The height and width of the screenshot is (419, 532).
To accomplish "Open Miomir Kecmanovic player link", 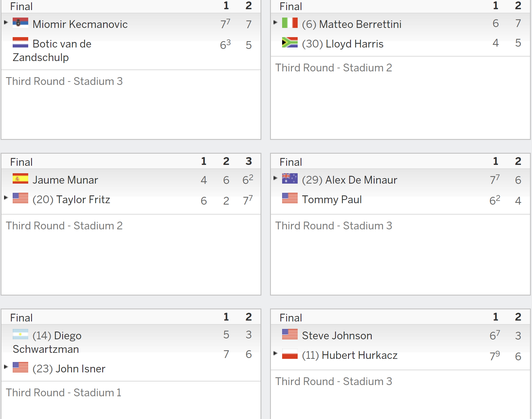I will click(80, 24).
